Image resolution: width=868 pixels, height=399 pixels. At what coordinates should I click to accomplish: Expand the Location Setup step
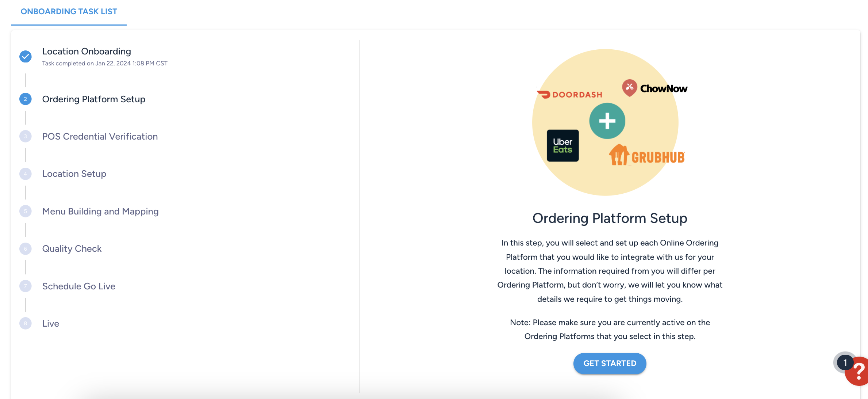coord(74,174)
